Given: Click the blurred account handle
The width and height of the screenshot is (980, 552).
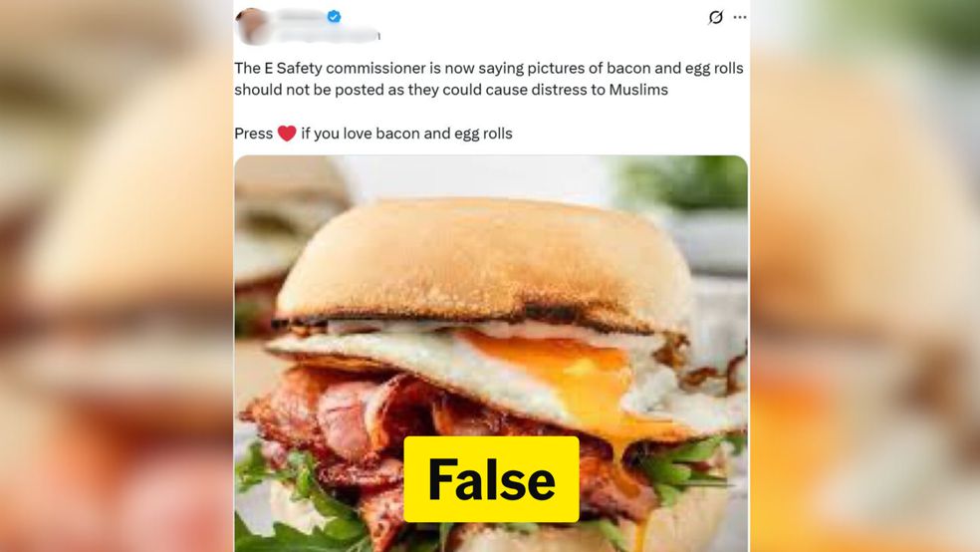Looking at the screenshot, I should click(327, 35).
